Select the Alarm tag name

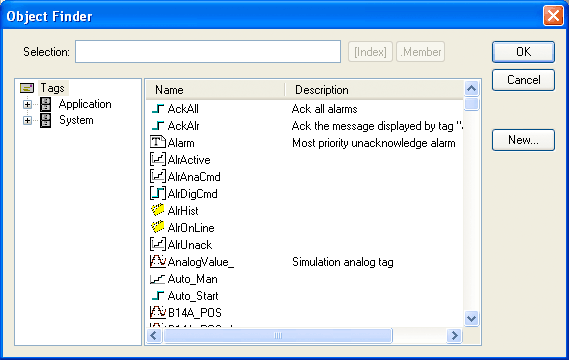click(181, 143)
